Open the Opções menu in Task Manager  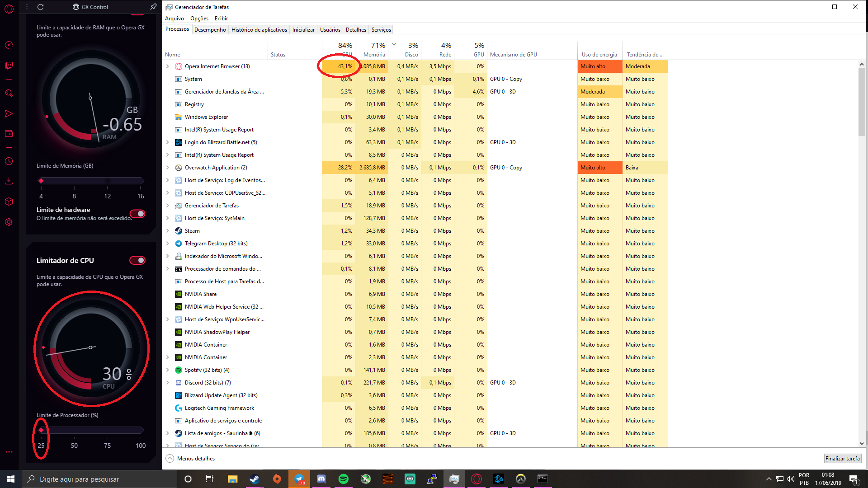[198, 18]
